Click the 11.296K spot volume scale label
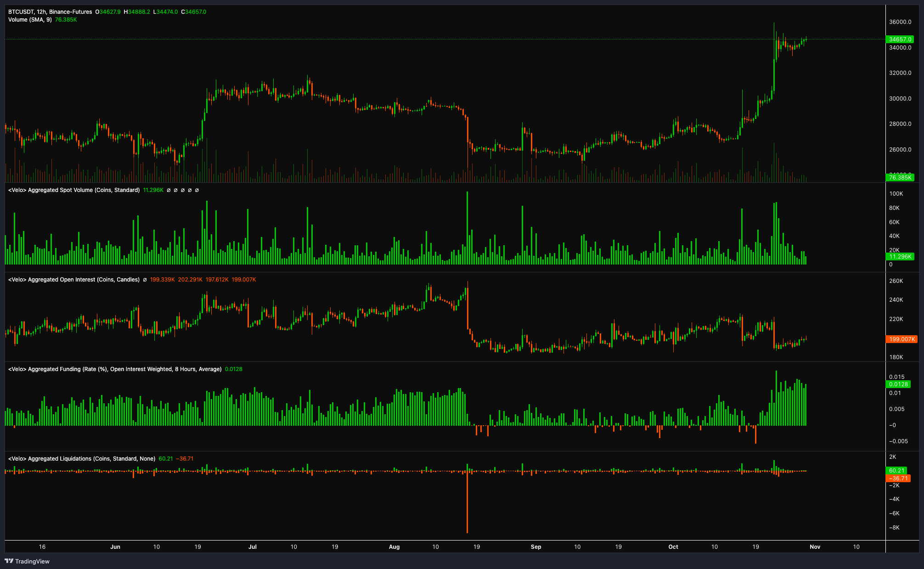The image size is (924, 569). pos(900,257)
